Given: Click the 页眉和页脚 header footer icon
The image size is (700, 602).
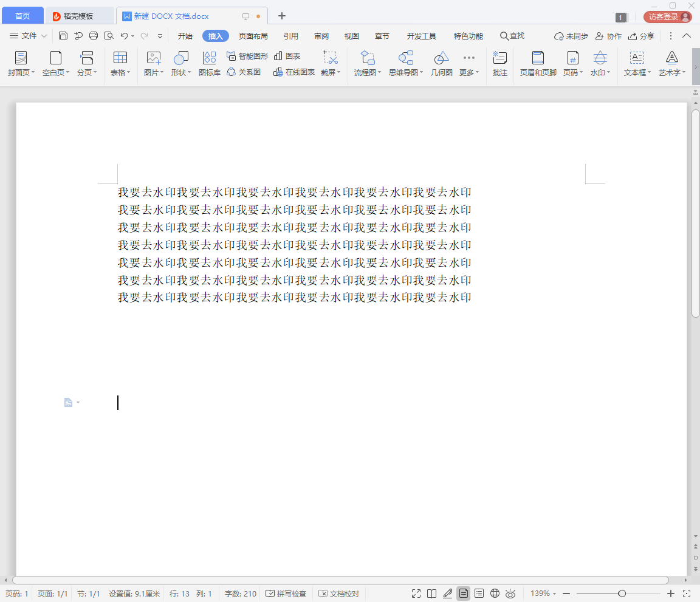Looking at the screenshot, I should click(x=538, y=63).
